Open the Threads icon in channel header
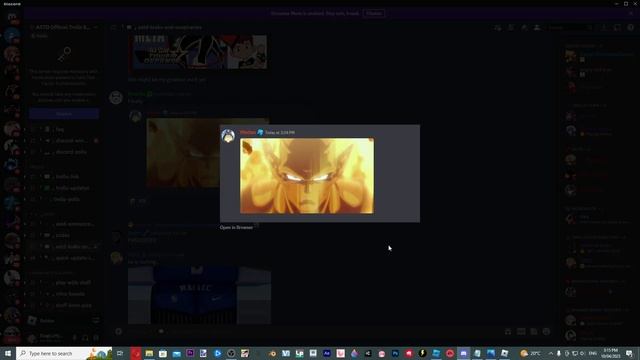Viewport: 640px width, 360px height. pyautogui.click(x=498, y=27)
